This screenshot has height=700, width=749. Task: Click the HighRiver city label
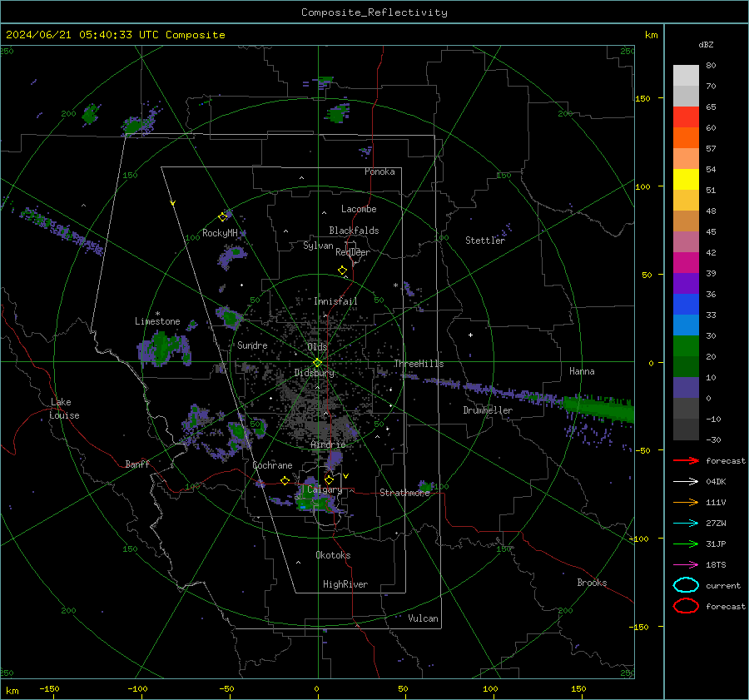(x=345, y=584)
